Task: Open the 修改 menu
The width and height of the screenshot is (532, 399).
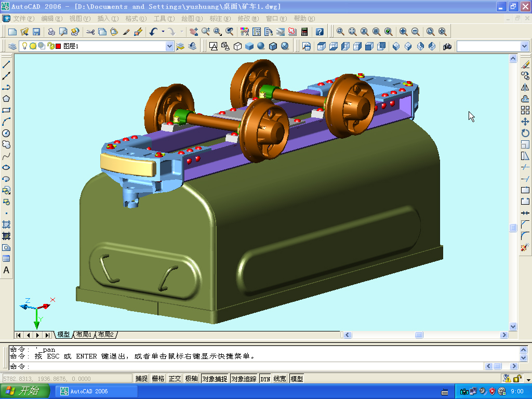Action: point(248,19)
